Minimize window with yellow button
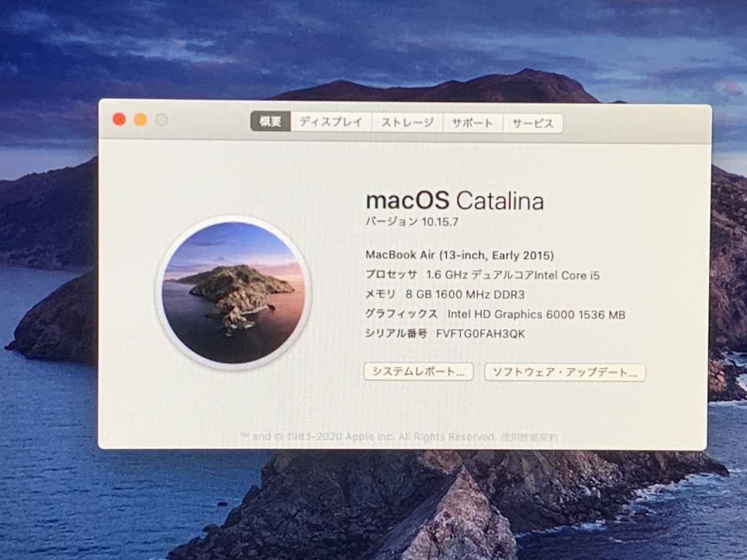This screenshot has height=560, width=747. [141, 119]
